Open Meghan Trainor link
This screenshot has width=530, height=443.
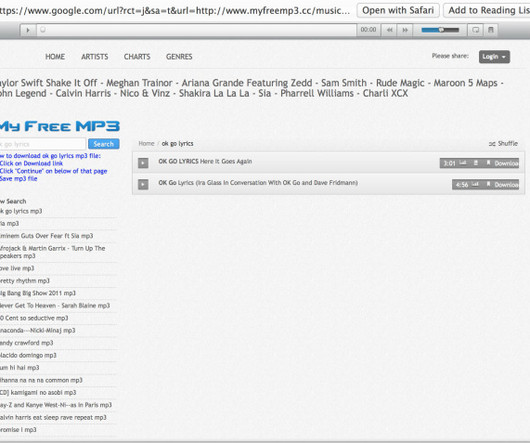click(x=139, y=83)
